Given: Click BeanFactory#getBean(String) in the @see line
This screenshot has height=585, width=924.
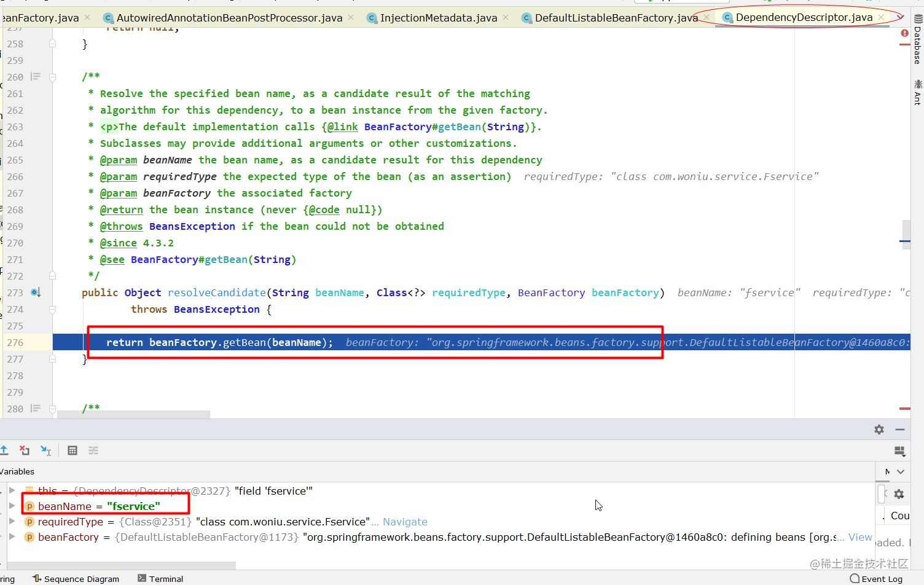Looking at the screenshot, I should pyautogui.click(x=213, y=259).
